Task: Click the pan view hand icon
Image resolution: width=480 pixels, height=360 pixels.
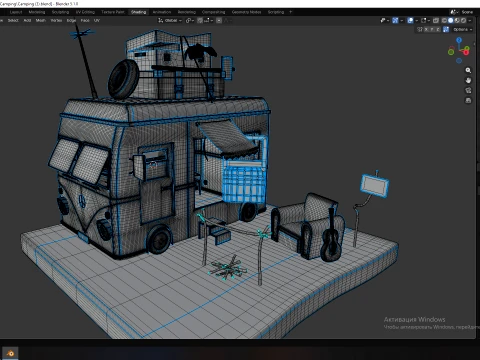Action: pos(468,80)
